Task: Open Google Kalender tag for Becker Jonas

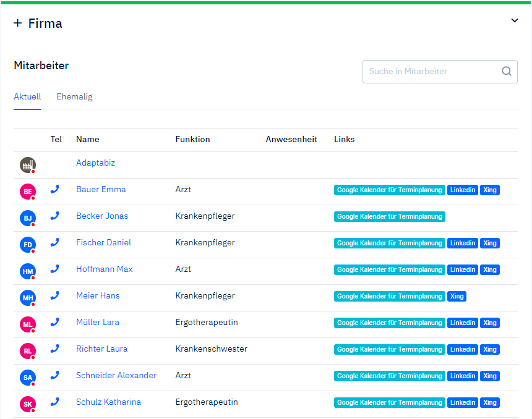Action: pos(389,217)
